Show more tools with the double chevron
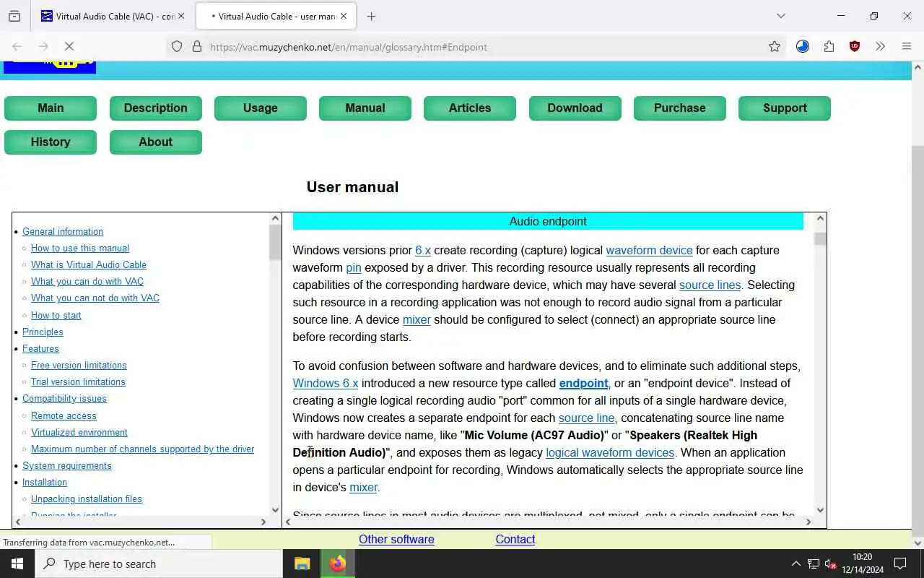 tap(880, 47)
